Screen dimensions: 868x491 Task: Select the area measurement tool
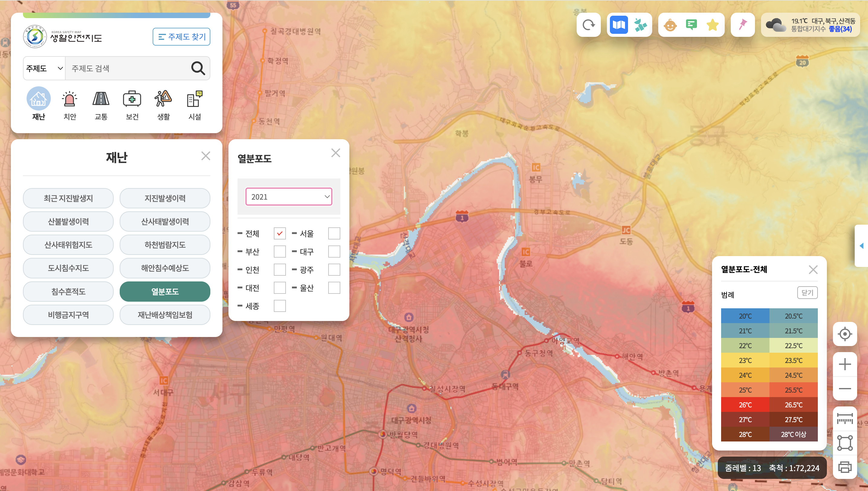(845, 443)
